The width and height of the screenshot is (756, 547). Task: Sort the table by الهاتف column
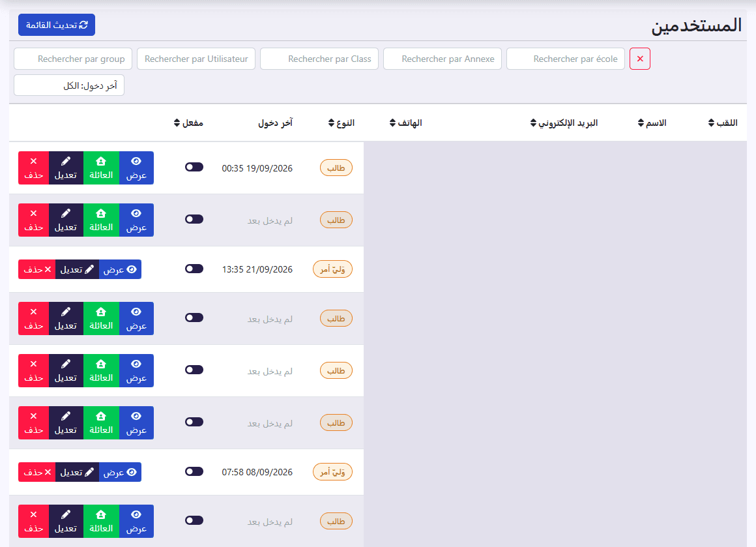tap(405, 123)
